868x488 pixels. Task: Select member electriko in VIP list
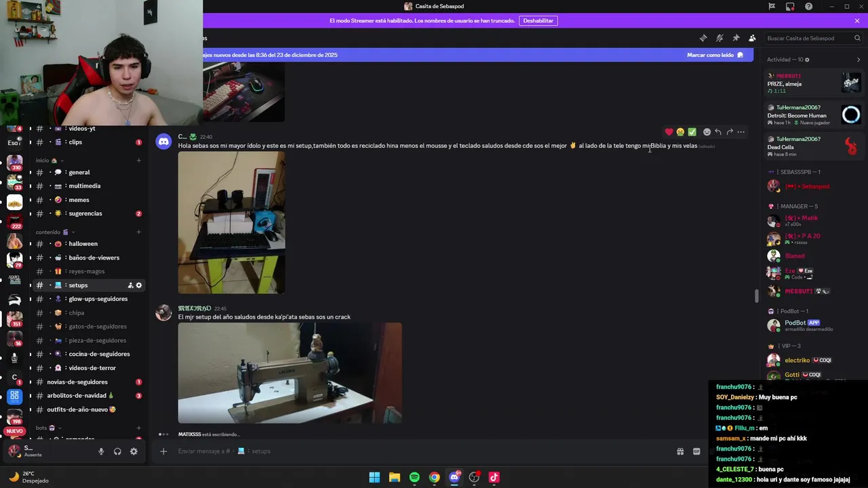pyautogui.click(x=814, y=361)
